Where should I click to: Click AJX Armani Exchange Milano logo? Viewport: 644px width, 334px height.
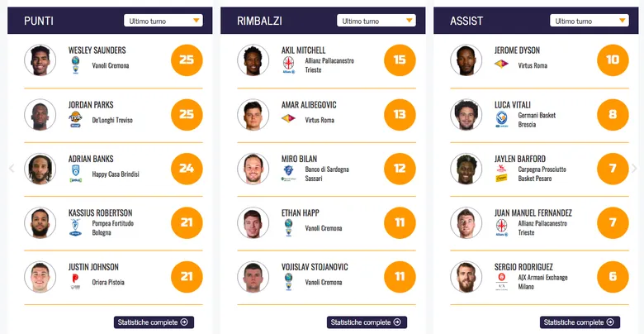tap(501, 282)
